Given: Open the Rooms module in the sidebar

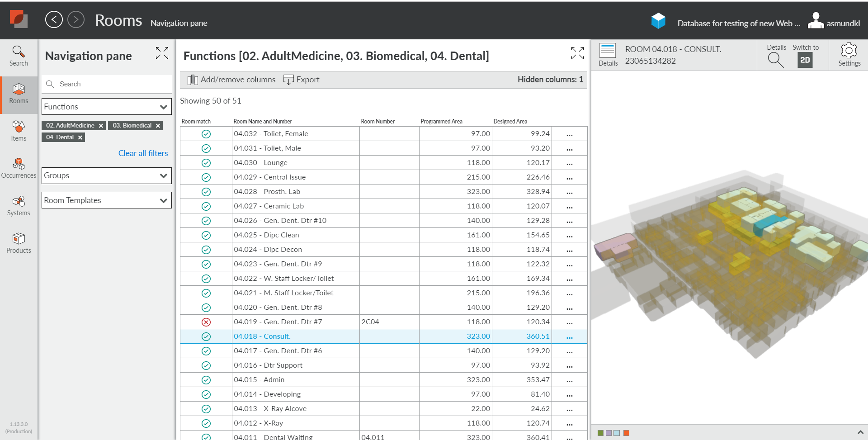Looking at the screenshot, I should pyautogui.click(x=19, y=94).
